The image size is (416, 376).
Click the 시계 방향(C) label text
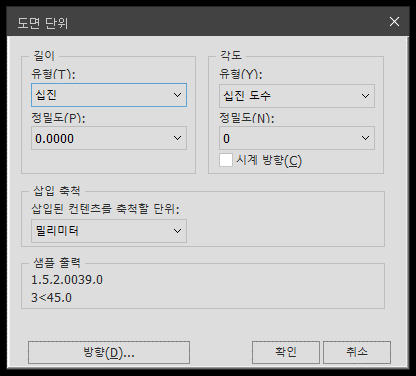[269, 160]
